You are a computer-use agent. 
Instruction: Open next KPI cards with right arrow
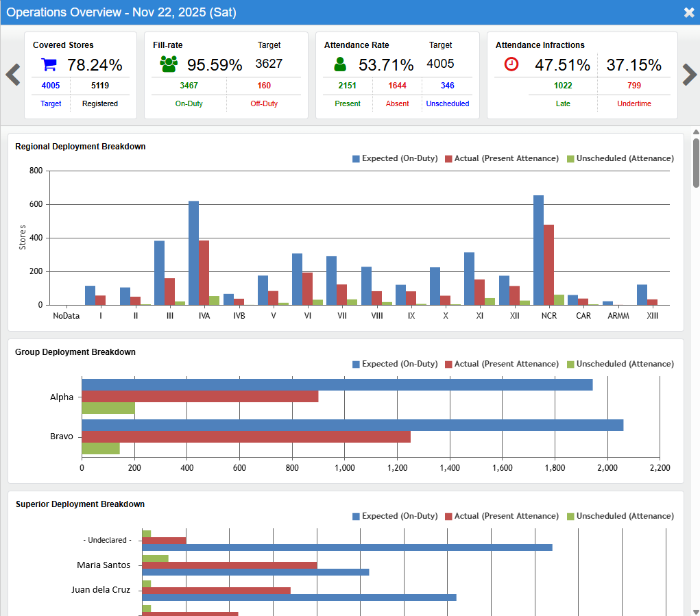pyautogui.click(x=688, y=75)
